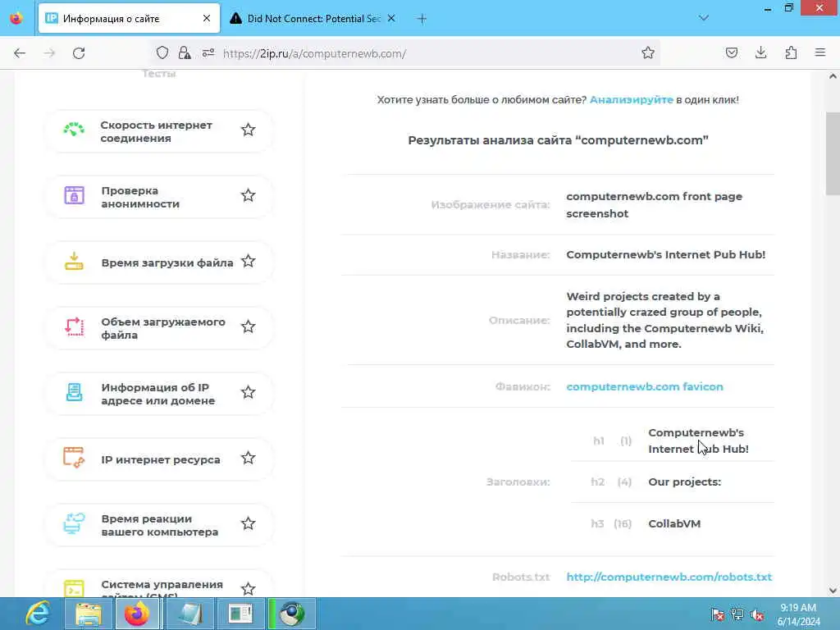Click the speedometer icon for internet speed
Image resolution: width=840 pixels, height=630 pixels.
74,129
